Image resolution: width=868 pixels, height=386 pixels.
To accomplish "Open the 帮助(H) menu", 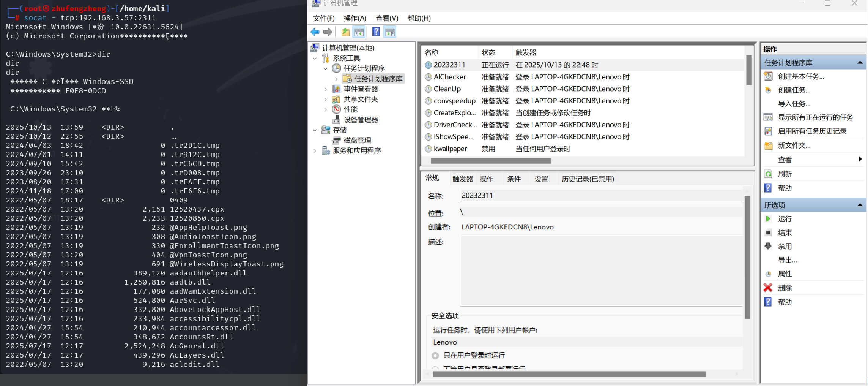I will tap(419, 18).
